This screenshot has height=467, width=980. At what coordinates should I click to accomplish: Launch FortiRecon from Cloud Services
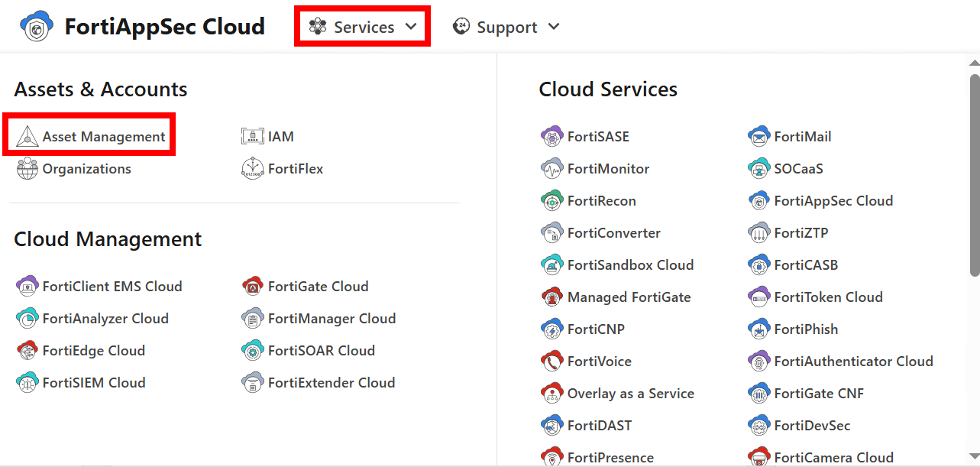[599, 200]
